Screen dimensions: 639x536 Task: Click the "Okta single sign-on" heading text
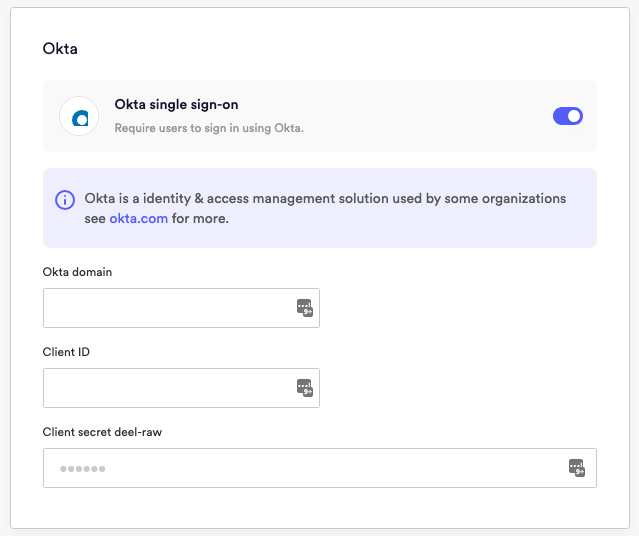176,104
